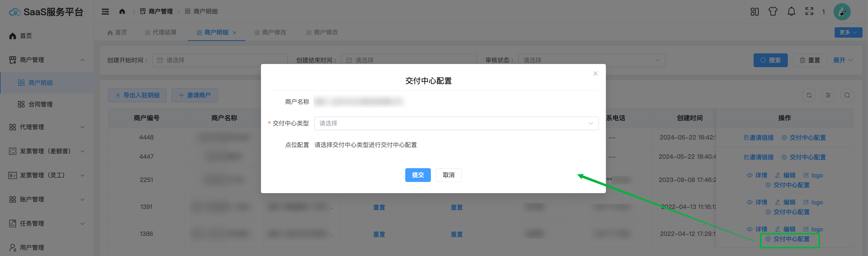Click the refresh table icon
Image resolution: width=868 pixels, height=256 pixels.
[x=809, y=96]
